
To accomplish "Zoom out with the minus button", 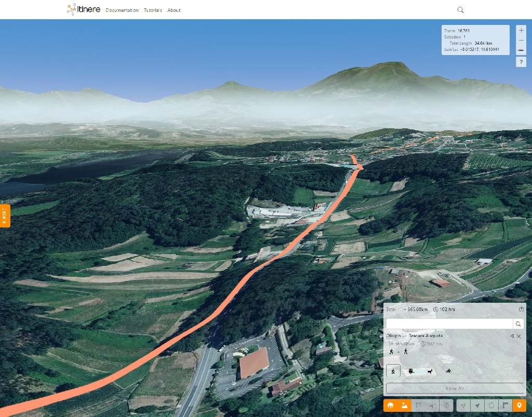I will [521, 41].
